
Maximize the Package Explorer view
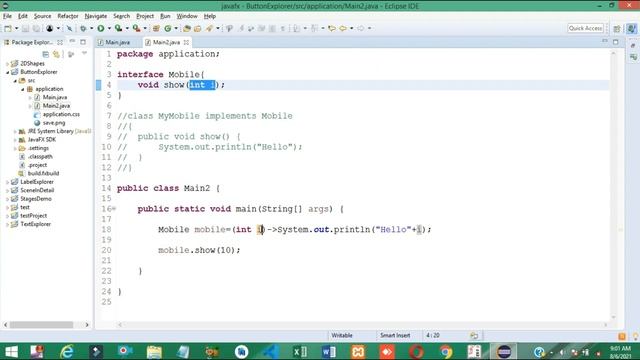pos(83,42)
